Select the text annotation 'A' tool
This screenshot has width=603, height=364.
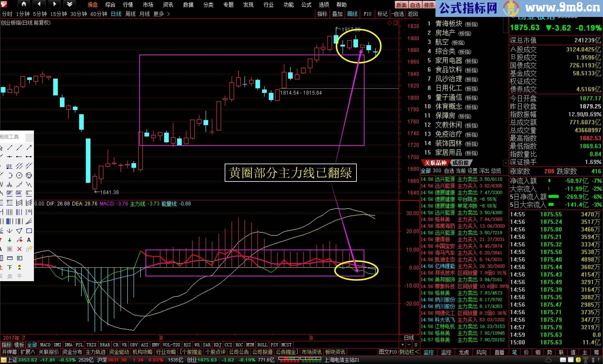tap(29, 241)
